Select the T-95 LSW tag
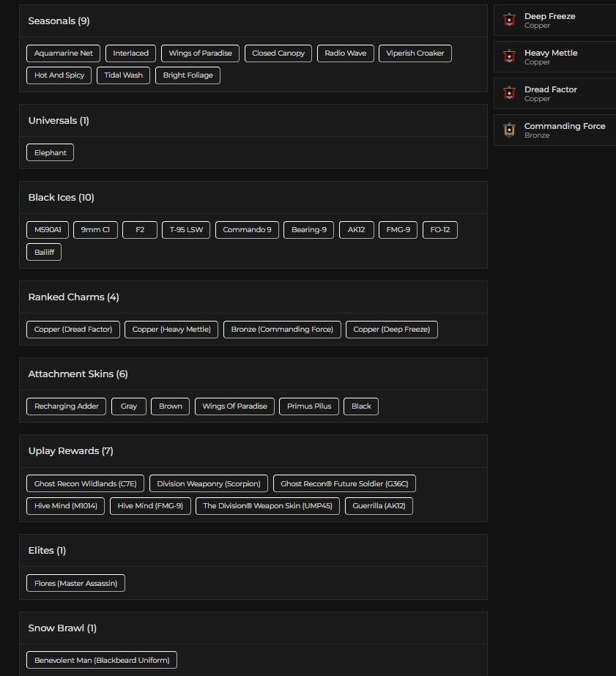 tap(186, 230)
